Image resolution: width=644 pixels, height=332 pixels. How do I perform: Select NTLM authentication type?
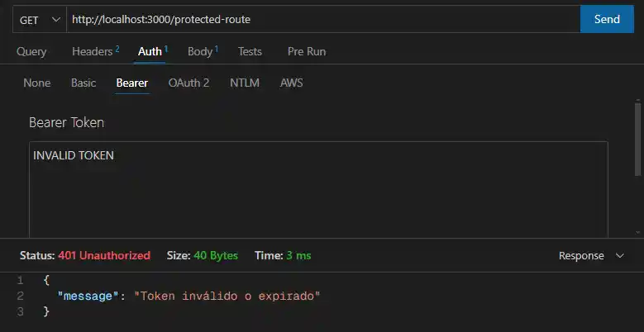tap(244, 83)
